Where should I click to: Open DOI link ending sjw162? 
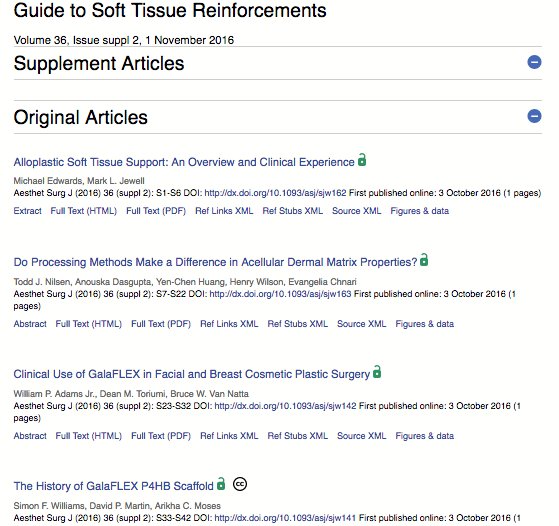(275, 193)
